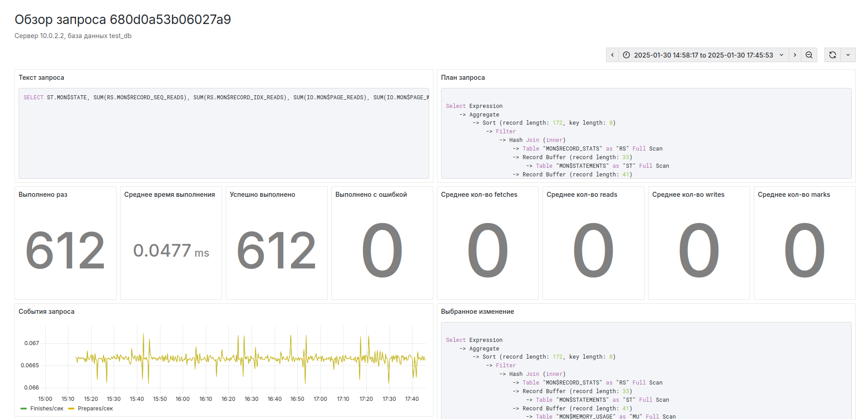Click the 612 value in Успешно выполнено
The width and height of the screenshot is (868, 419).
coord(276,249)
